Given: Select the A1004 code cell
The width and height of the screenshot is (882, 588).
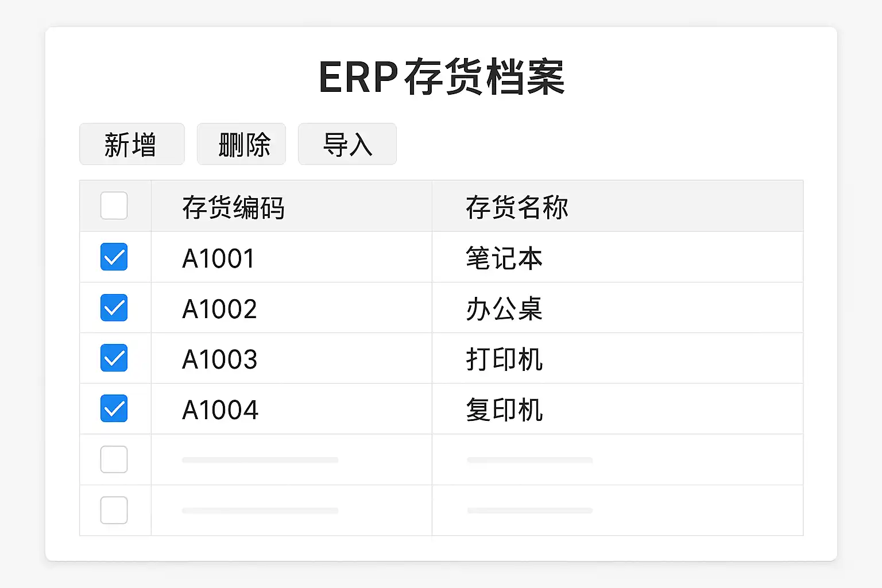Looking at the screenshot, I should click(220, 410).
